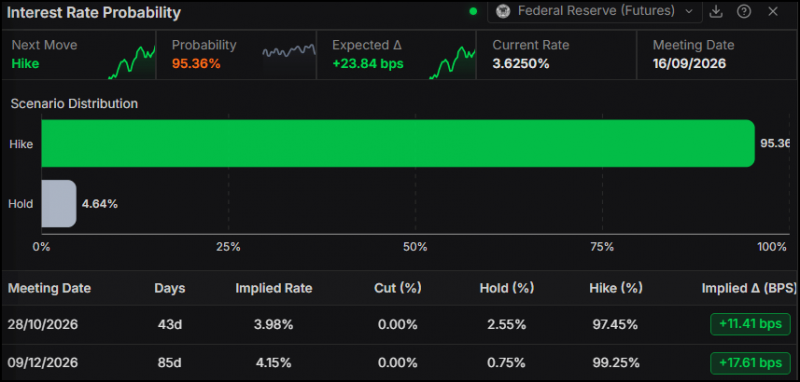Viewport: 800px width, 382px height.
Task: Select the 28/10/2026 meeting row date
Action: [x=43, y=324]
